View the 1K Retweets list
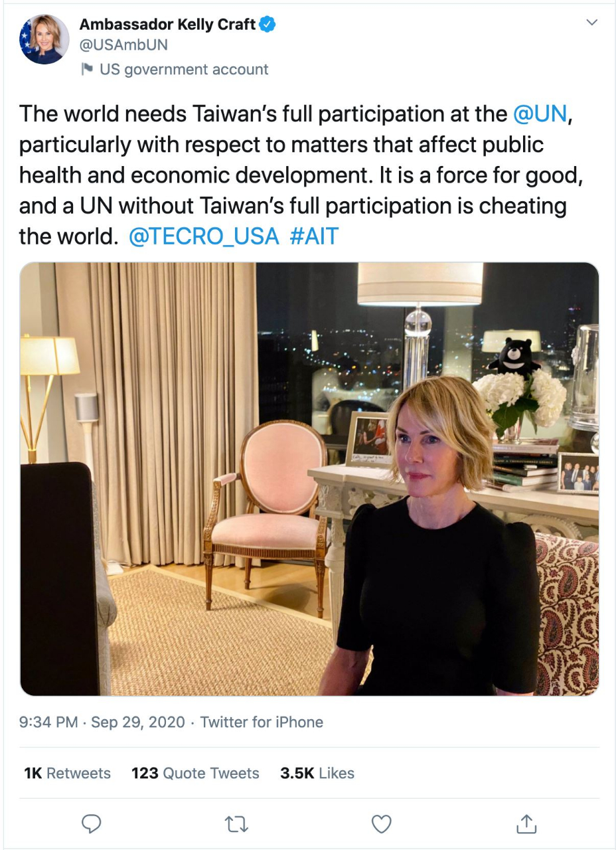This screenshot has height=850, width=616. [x=67, y=773]
